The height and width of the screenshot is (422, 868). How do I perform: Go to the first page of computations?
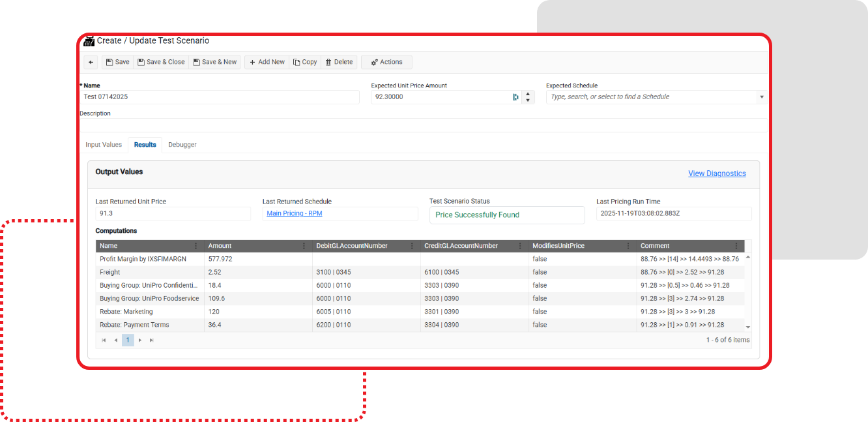coord(104,340)
